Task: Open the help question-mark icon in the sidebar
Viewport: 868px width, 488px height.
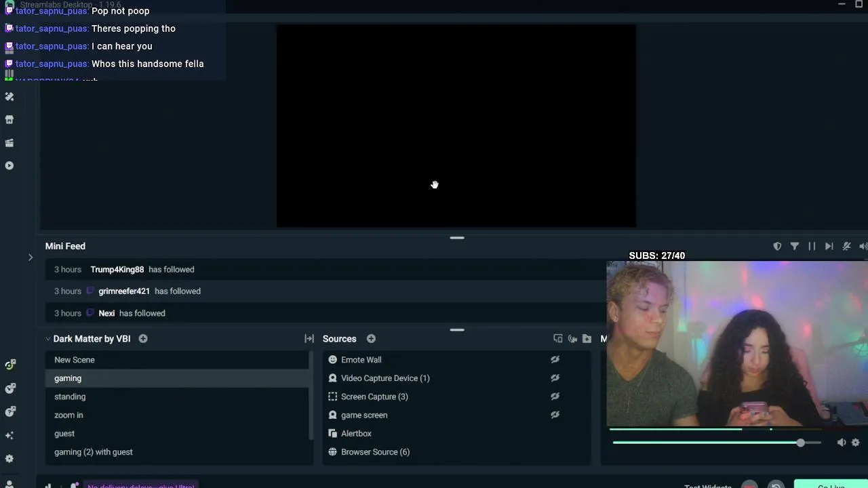Action: pos(10,411)
